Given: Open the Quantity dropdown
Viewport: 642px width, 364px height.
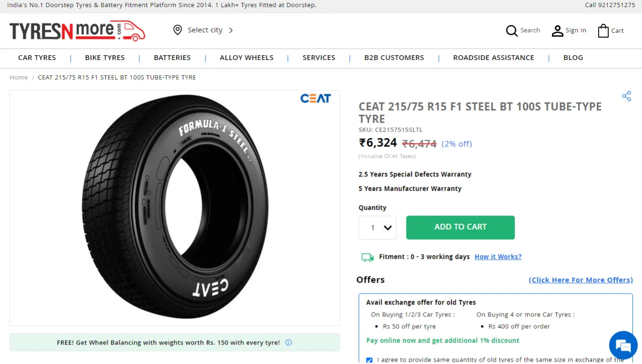Looking at the screenshot, I should click(x=377, y=227).
